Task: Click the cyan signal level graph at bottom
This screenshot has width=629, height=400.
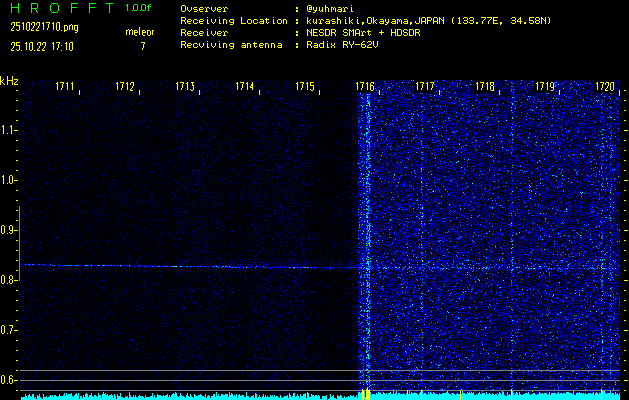Action: pos(320,396)
